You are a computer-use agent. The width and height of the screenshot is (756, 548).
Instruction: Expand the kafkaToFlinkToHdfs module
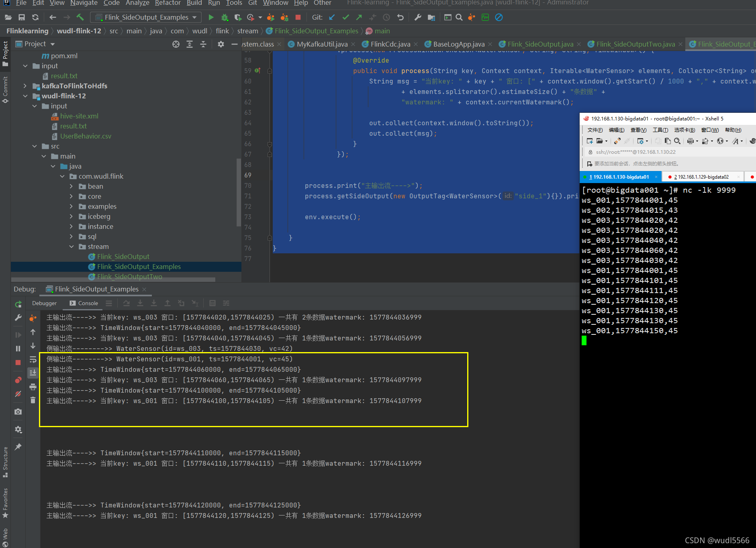click(x=25, y=86)
